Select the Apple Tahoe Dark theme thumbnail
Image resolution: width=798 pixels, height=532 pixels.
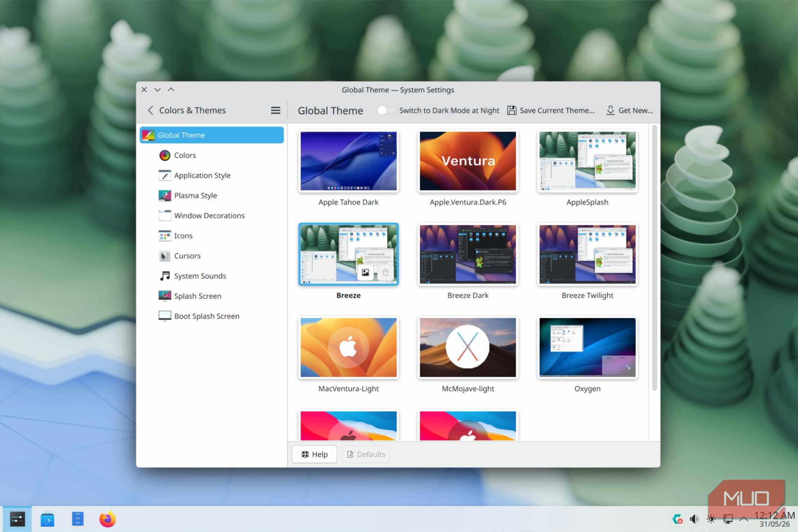coord(348,161)
